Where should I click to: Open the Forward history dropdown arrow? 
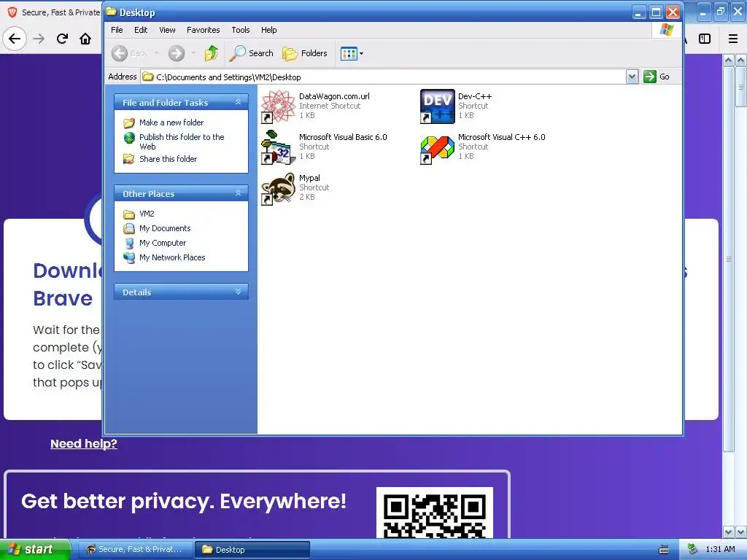coord(193,53)
